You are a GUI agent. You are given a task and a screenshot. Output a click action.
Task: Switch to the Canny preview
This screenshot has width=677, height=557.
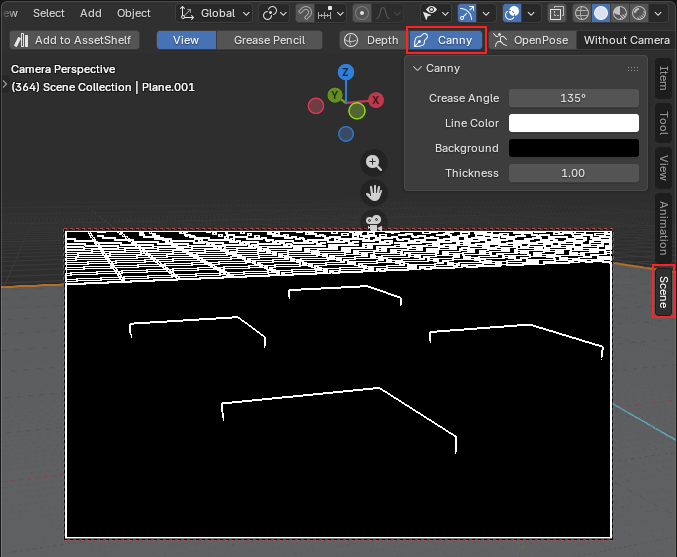446,40
